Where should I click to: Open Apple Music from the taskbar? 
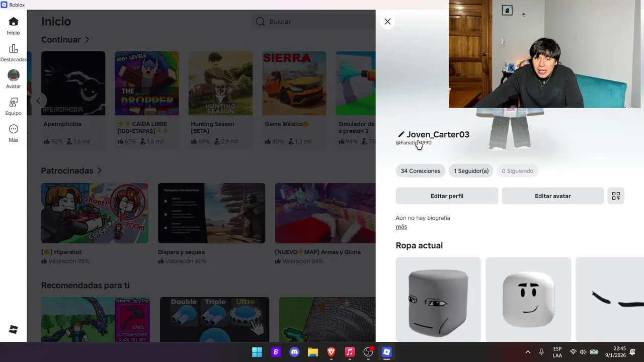coord(350,352)
